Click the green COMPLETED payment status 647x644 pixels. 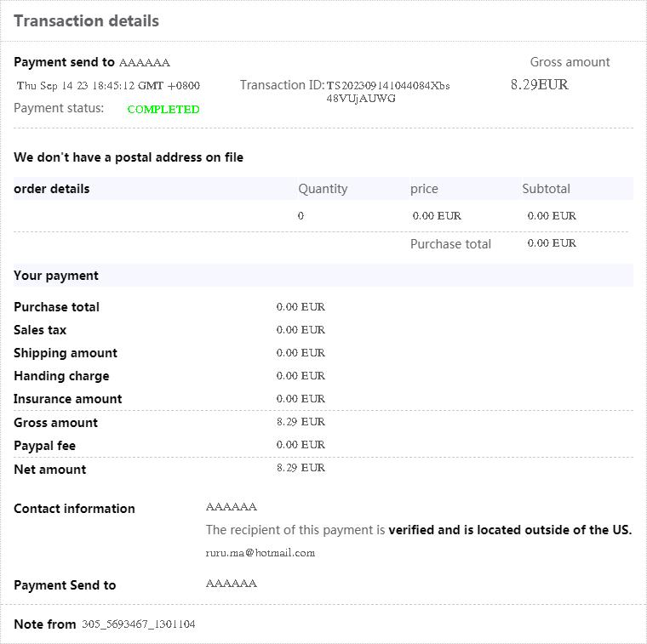pyautogui.click(x=163, y=109)
